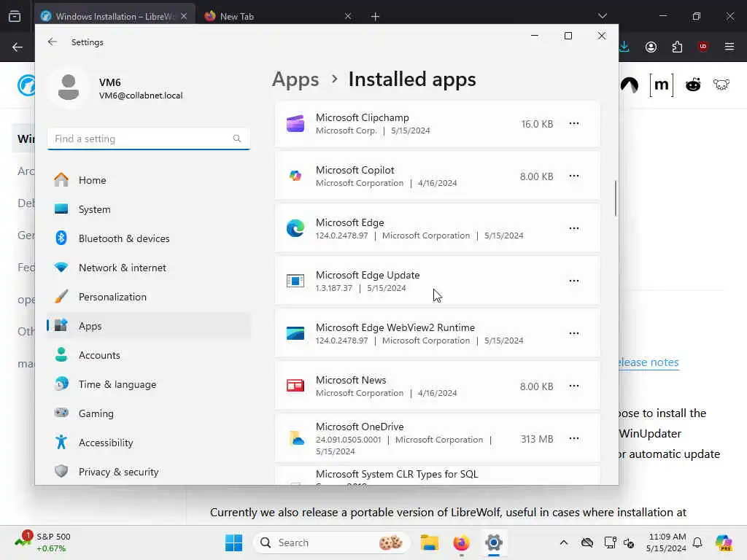Open Accounts settings
Screen dimensions: 747x560
click(149, 355)
